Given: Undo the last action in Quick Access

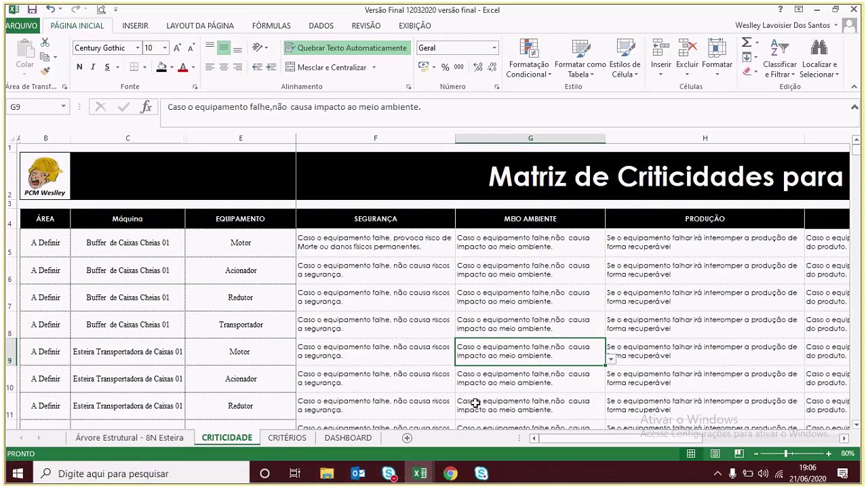Looking at the screenshot, I should 51,9.
